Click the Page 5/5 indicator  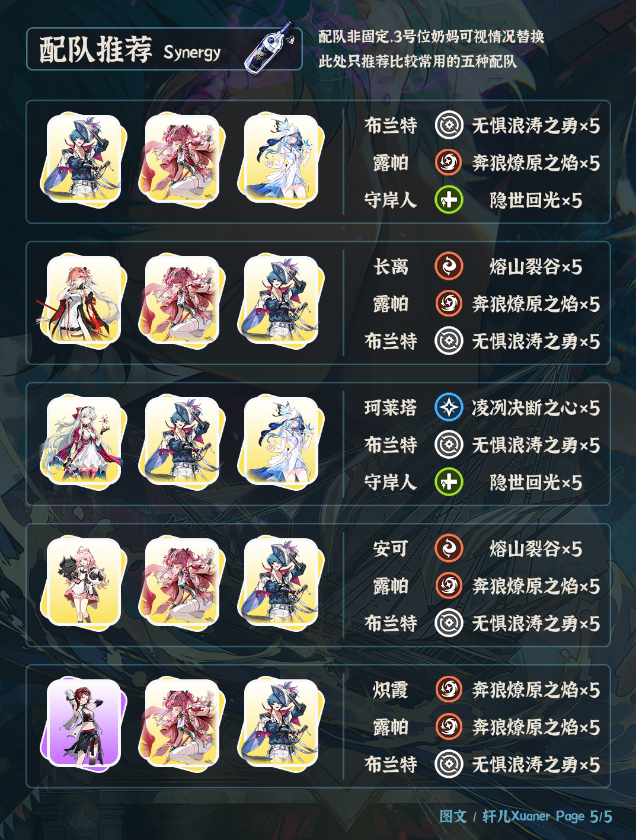(x=584, y=816)
